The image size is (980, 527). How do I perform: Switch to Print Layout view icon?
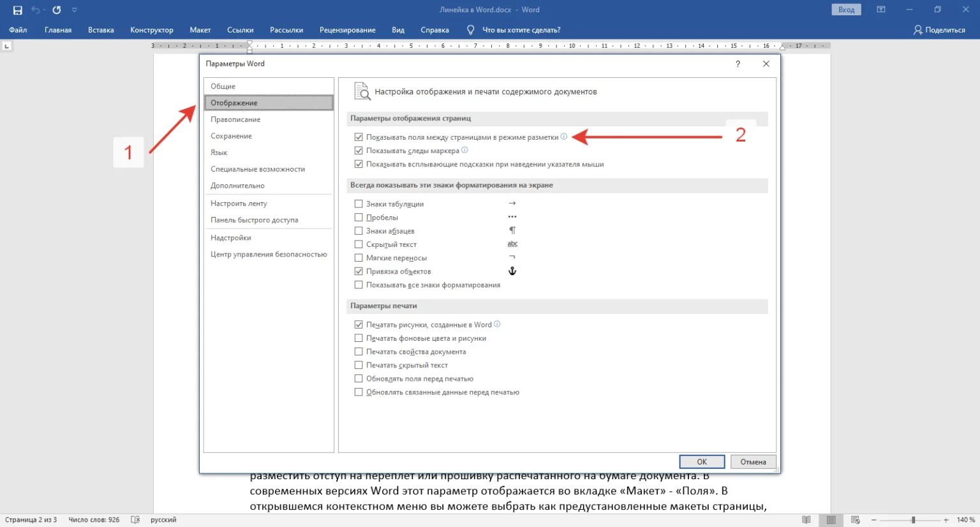click(831, 520)
